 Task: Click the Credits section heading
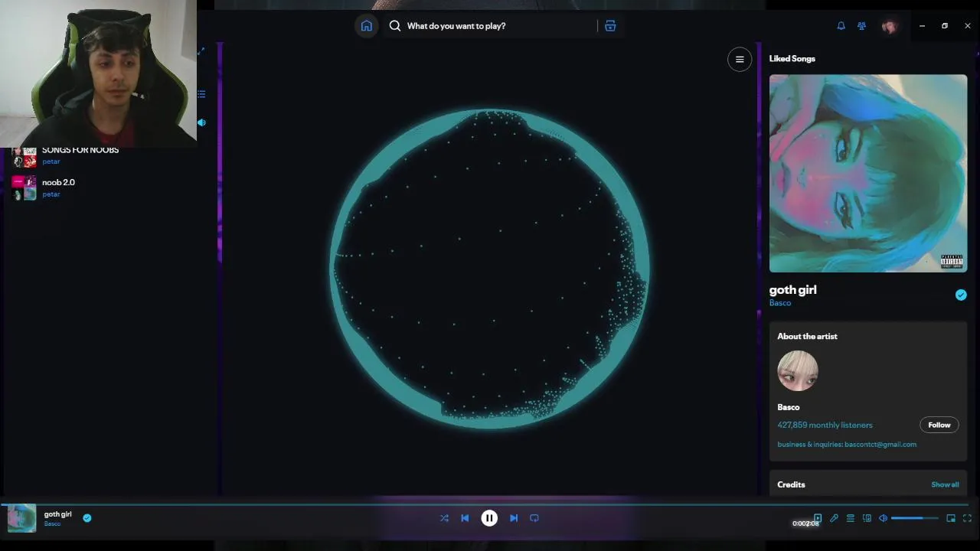791,484
